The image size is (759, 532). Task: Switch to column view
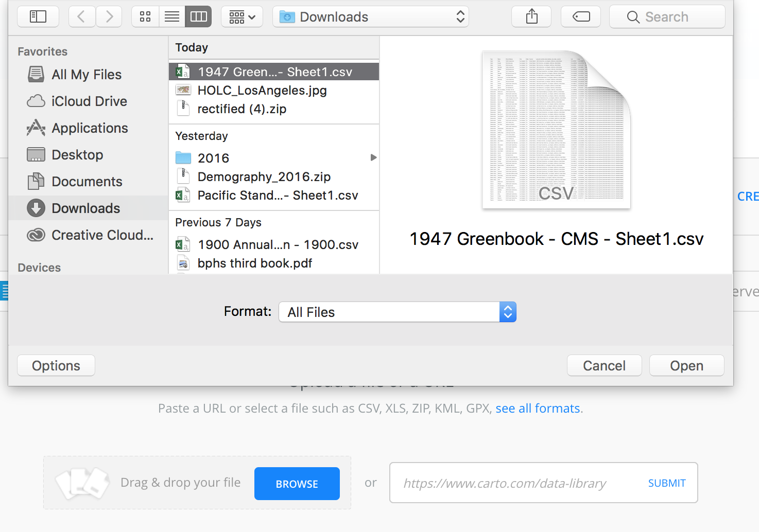pyautogui.click(x=198, y=16)
